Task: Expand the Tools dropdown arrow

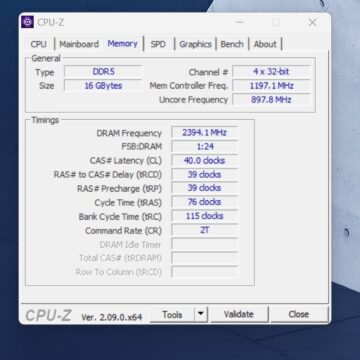Action: [201, 314]
